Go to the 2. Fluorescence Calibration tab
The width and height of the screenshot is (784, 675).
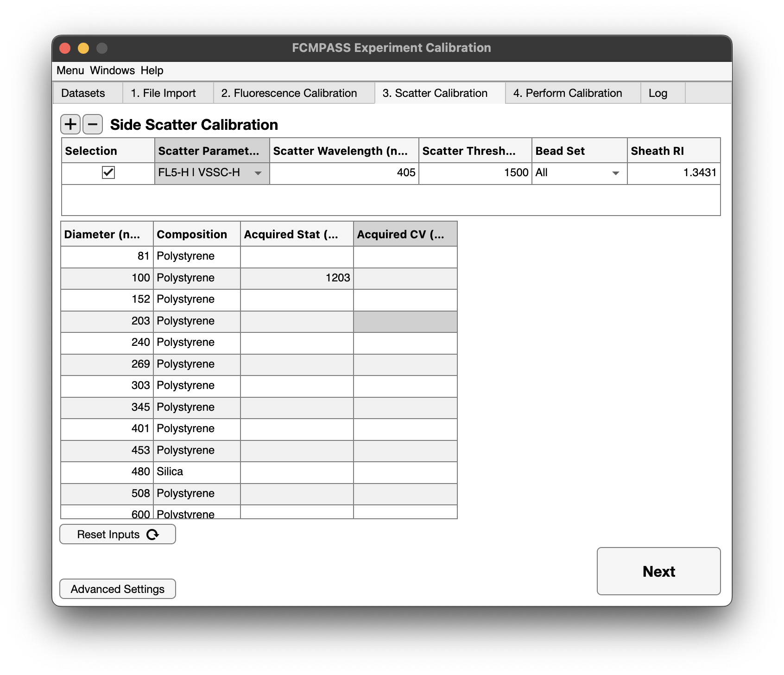[x=294, y=93]
